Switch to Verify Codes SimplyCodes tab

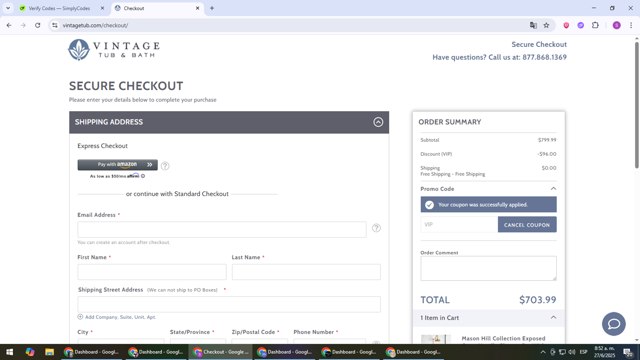[60, 8]
